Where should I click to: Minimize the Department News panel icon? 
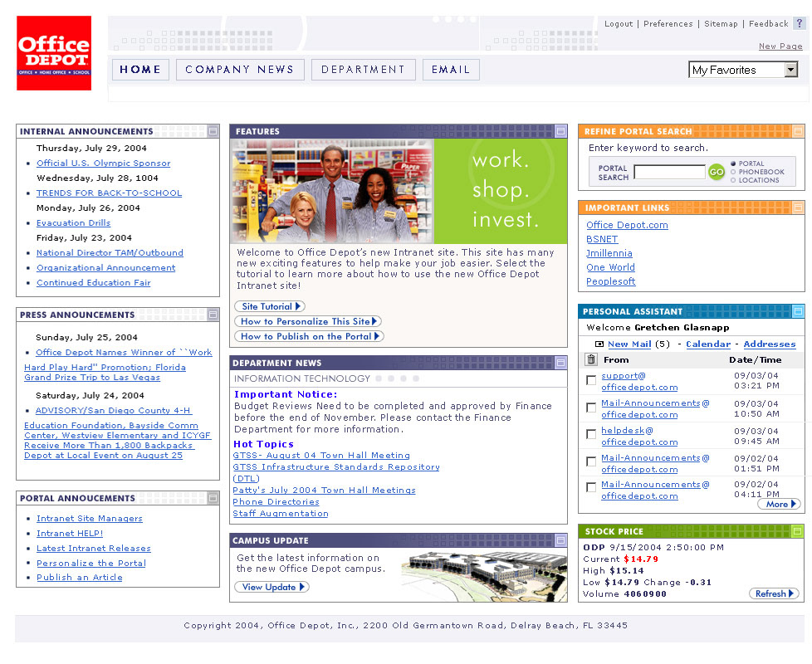(560, 363)
